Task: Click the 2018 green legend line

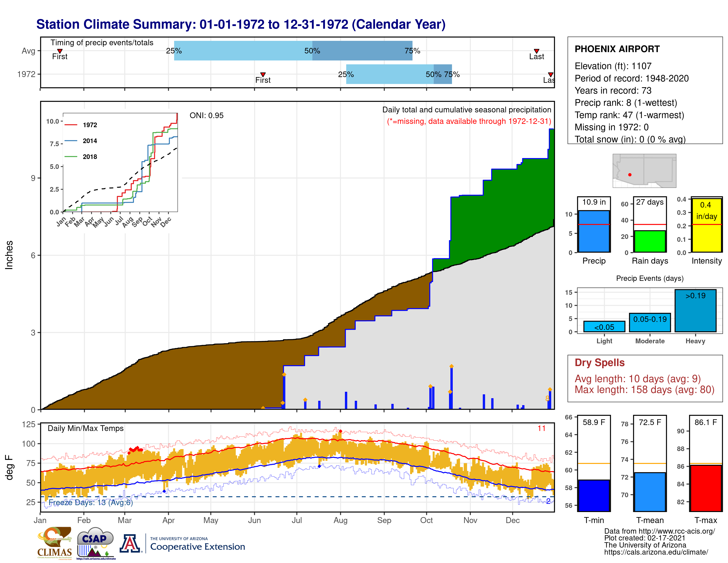Action: pos(71,157)
